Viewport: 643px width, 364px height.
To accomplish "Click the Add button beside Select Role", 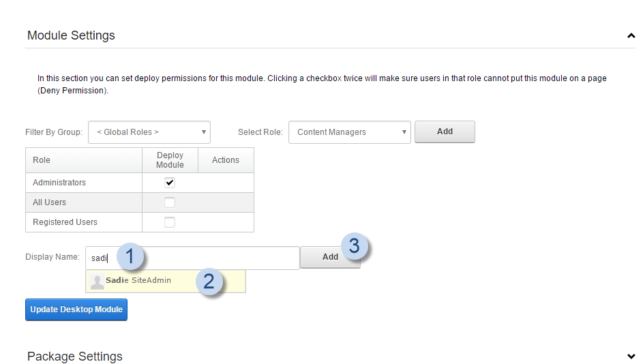I will point(445,132).
